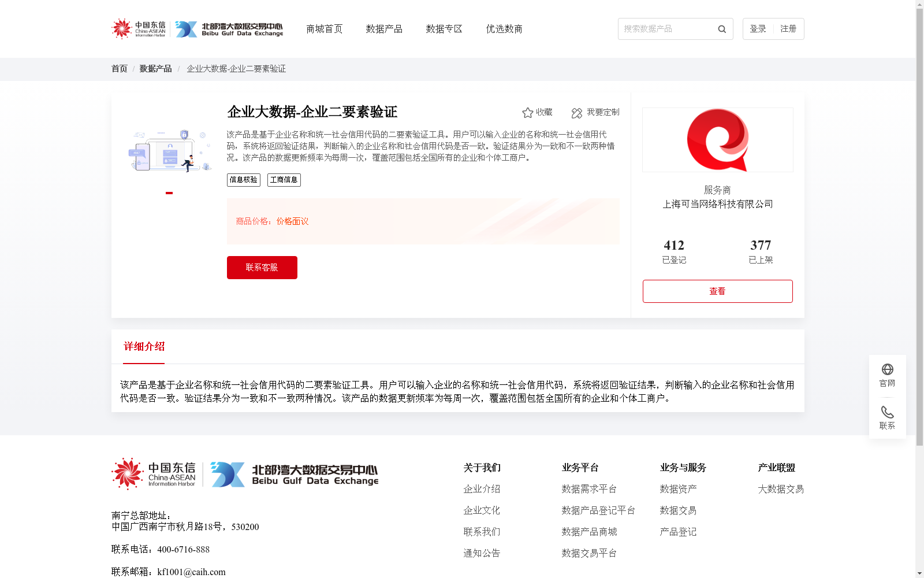The height and width of the screenshot is (578, 924).
Task: Click the star favorite icon (收藏)
Action: (x=527, y=113)
